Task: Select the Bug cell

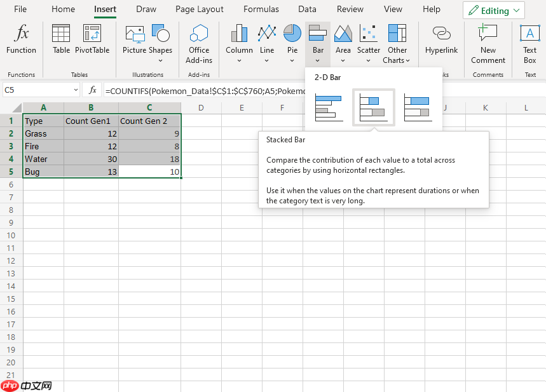Action: tap(43, 172)
